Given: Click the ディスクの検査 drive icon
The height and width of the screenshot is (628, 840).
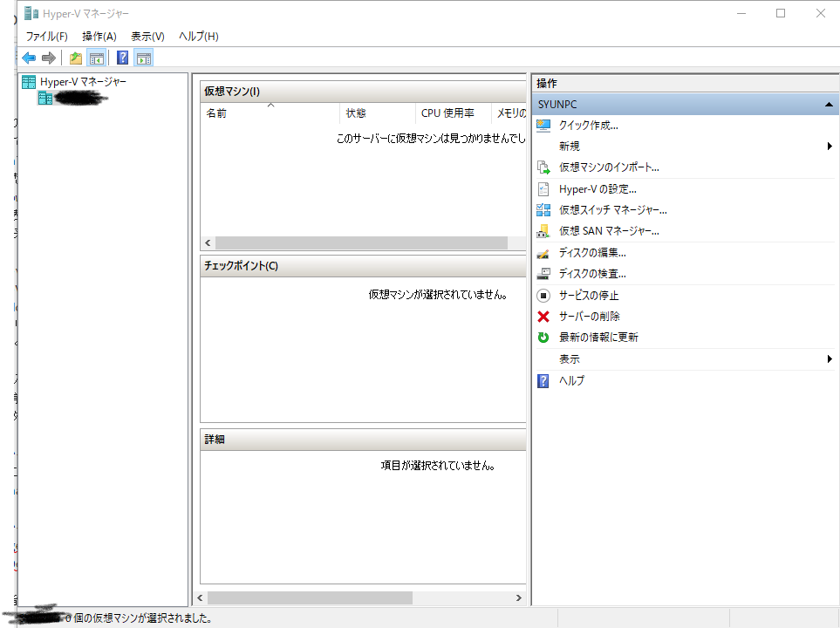Looking at the screenshot, I should (543, 274).
